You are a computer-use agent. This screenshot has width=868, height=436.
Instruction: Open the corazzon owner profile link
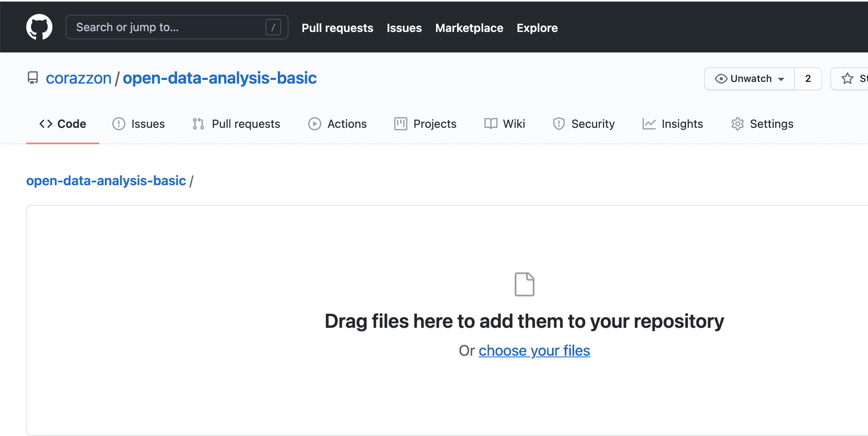tap(79, 78)
